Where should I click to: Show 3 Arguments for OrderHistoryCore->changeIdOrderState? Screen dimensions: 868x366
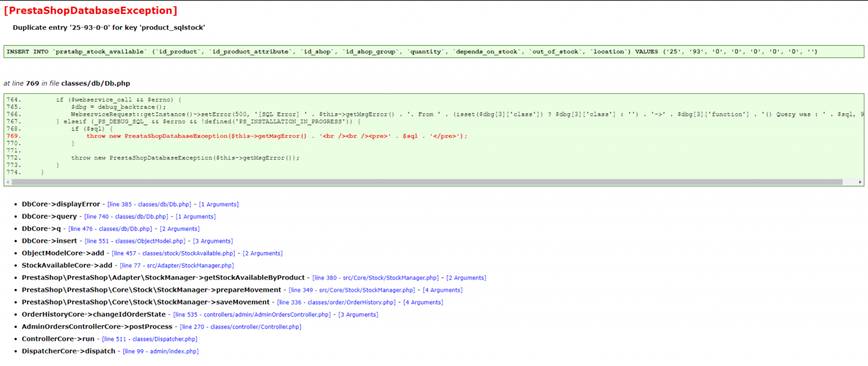pyautogui.click(x=359, y=314)
